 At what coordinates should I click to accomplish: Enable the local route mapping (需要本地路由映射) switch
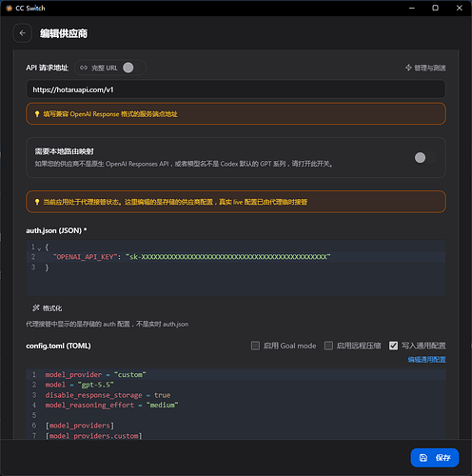point(424,158)
